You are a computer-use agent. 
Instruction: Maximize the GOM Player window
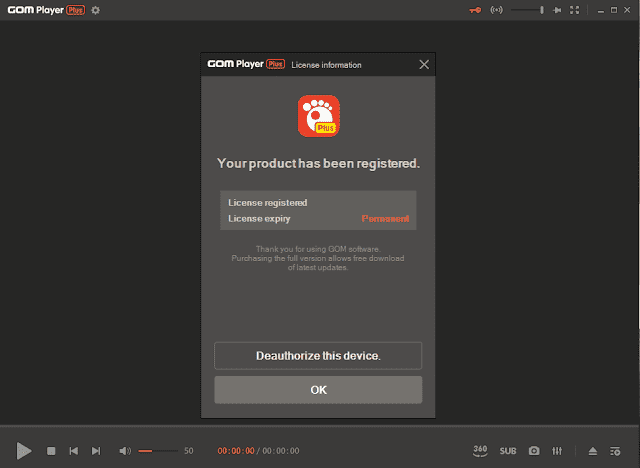pos(614,10)
